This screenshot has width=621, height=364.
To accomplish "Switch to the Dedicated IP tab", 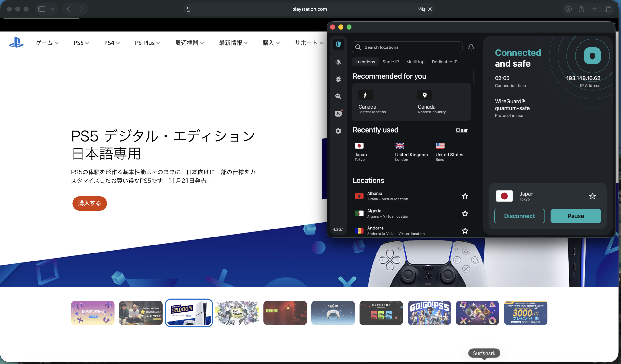I will point(444,62).
